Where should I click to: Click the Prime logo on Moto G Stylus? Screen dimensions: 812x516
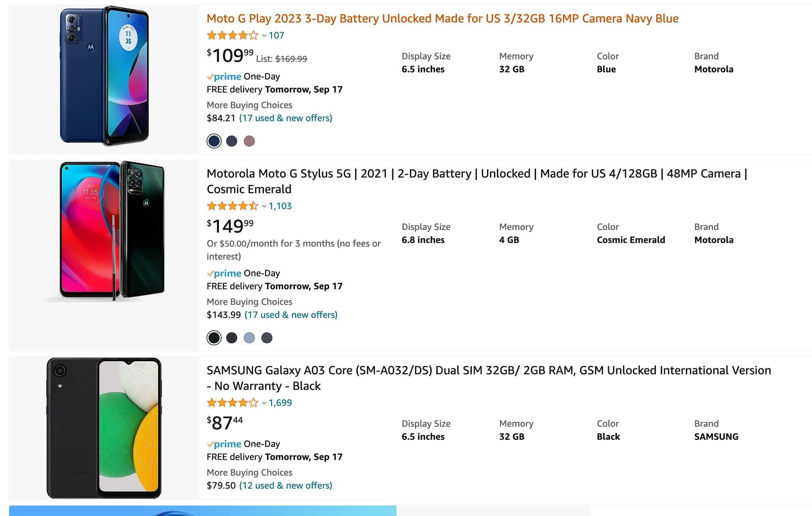click(224, 274)
